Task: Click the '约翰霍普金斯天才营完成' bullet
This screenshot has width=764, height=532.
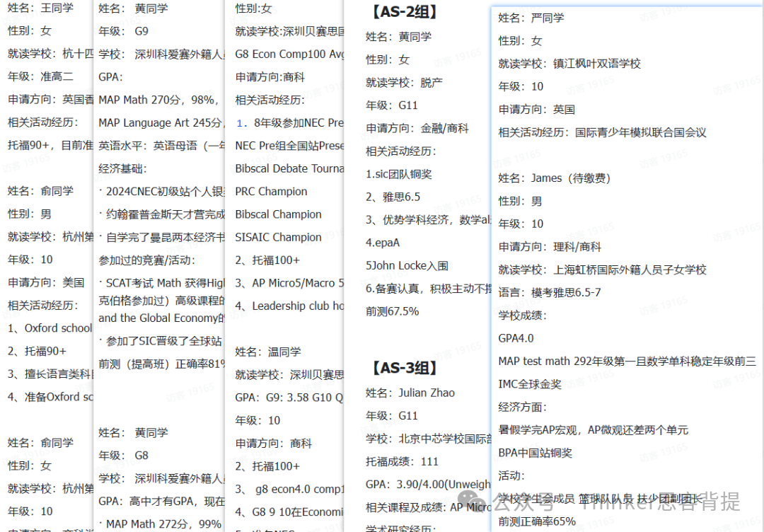Action: (x=161, y=214)
